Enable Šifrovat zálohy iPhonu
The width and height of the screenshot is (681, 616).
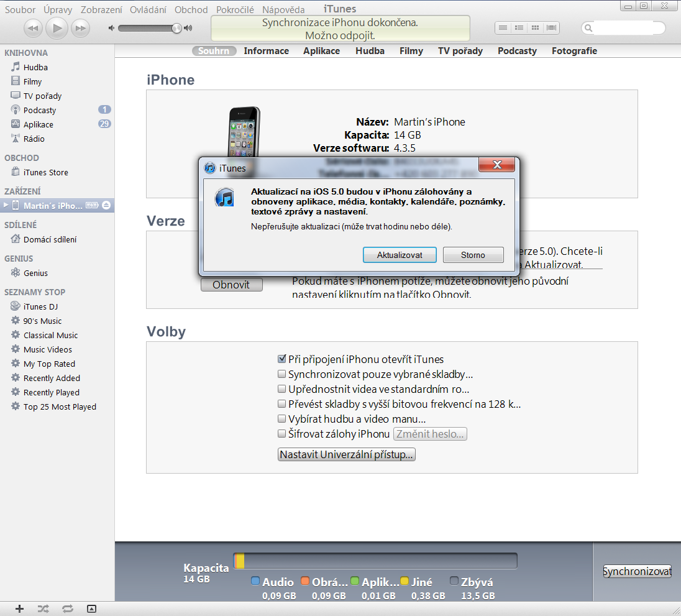[282, 433]
